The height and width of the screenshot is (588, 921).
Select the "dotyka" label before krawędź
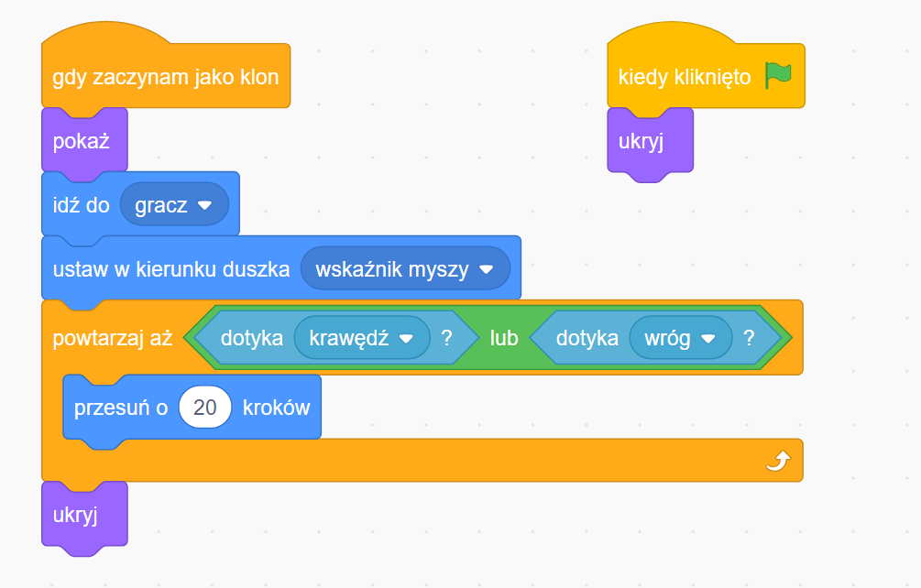coord(251,338)
